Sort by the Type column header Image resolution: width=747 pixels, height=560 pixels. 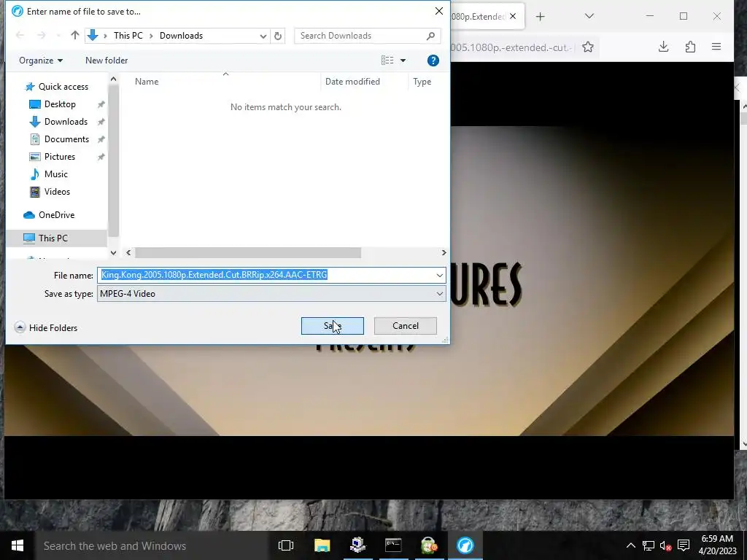[x=422, y=82]
